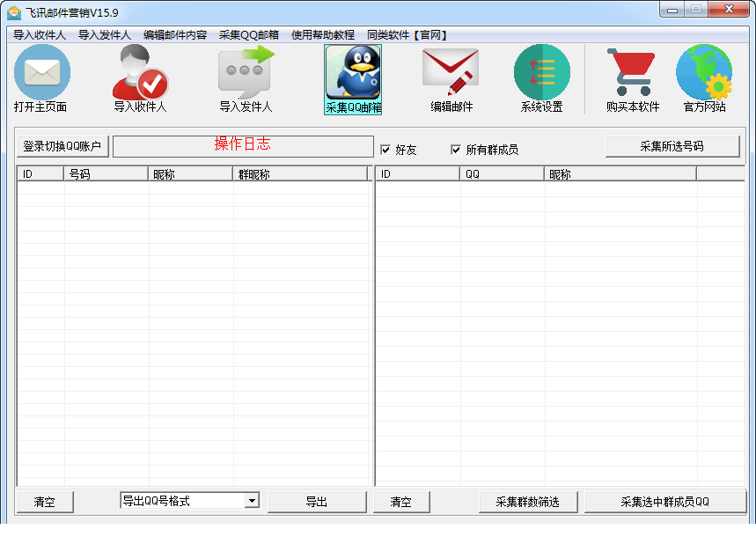This screenshot has height=544, width=756.
Task: Click the 操作日志 log field
Action: 243,146
